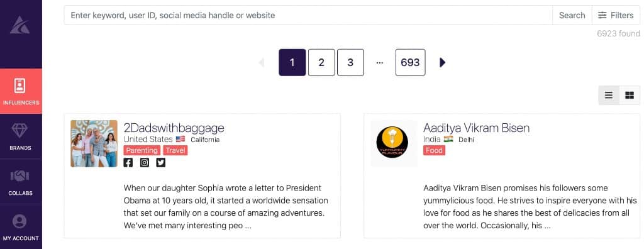Viewport: 644px width, 249px height.
Task: Focus the keyword search input field
Action: (x=308, y=15)
